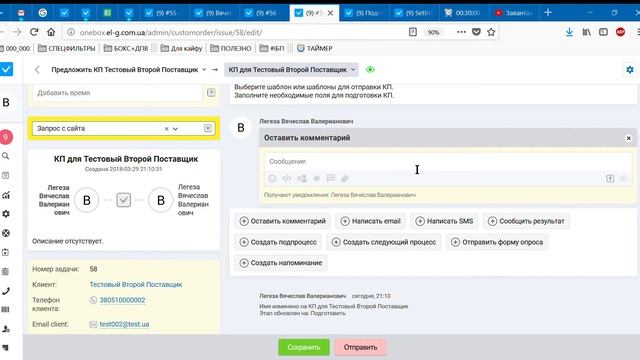Open the phone calls sidebar icon
This screenshot has height=360, width=640.
(x=6, y=291)
